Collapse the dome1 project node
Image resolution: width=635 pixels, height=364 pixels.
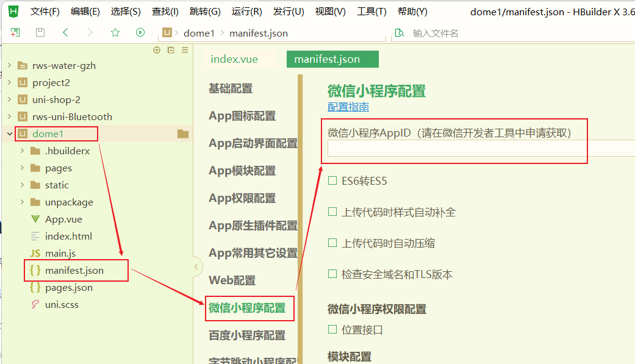10,134
